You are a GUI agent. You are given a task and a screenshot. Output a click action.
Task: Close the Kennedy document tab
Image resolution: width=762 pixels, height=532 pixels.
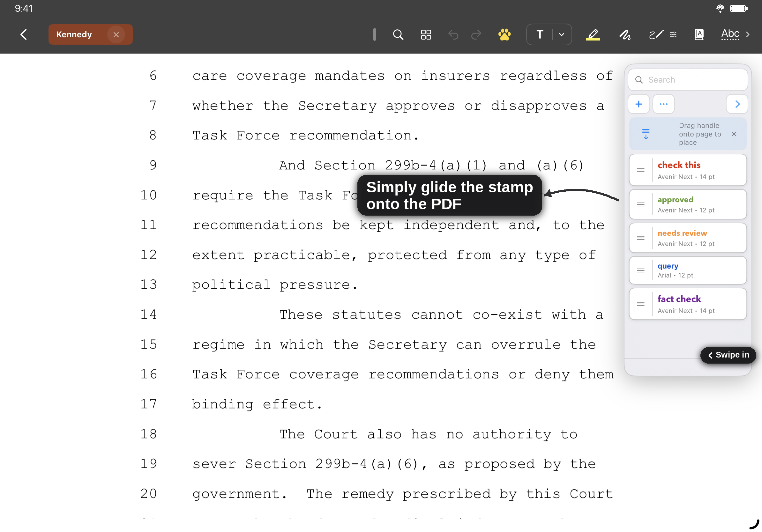pyautogui.click(x=116, y=34)
